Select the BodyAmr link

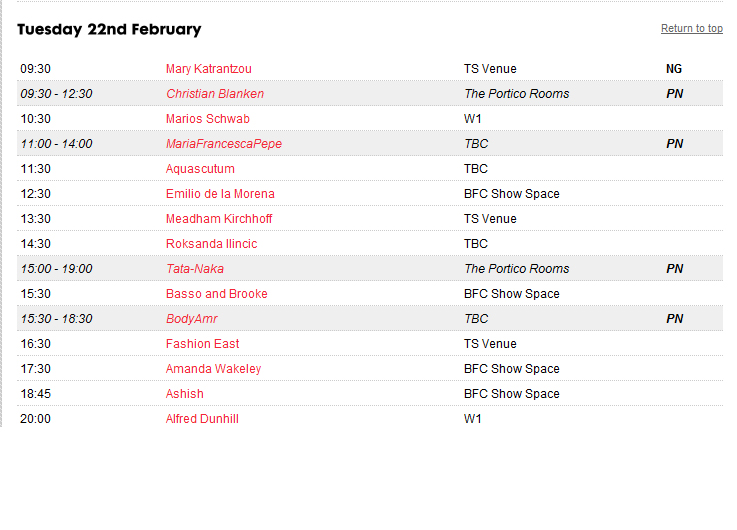[x=191, y=319]
